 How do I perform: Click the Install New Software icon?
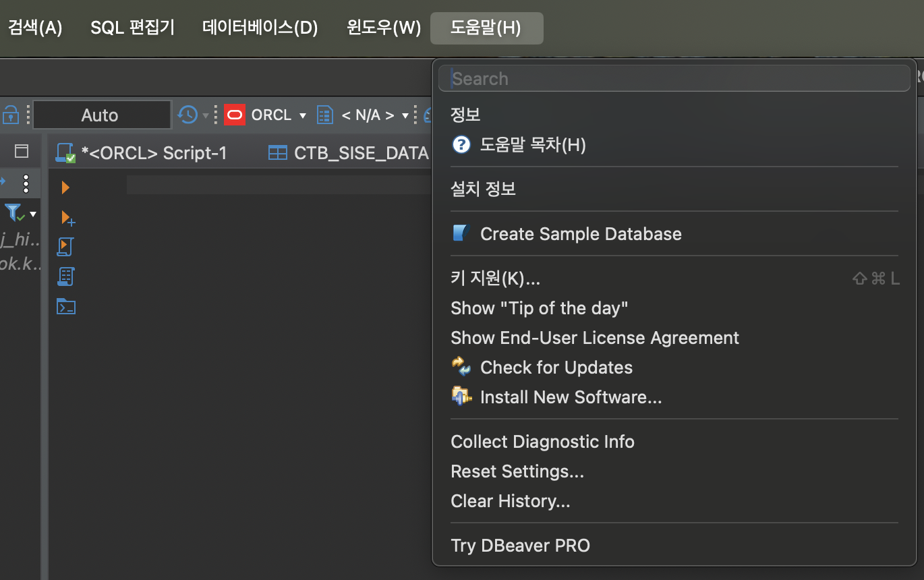coord(461,396)
